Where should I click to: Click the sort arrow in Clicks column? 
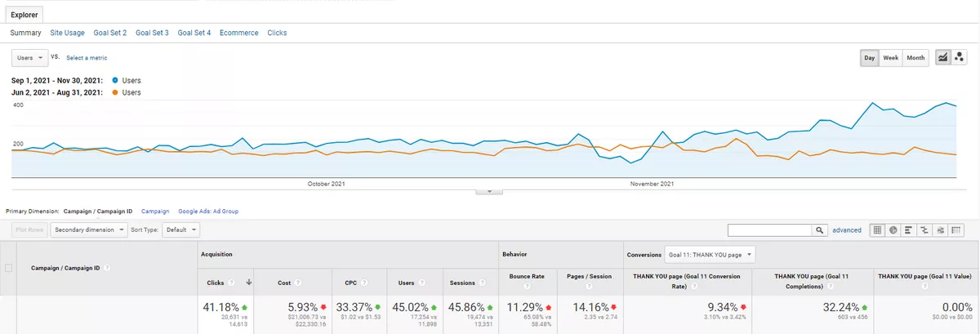click(247, 283)
